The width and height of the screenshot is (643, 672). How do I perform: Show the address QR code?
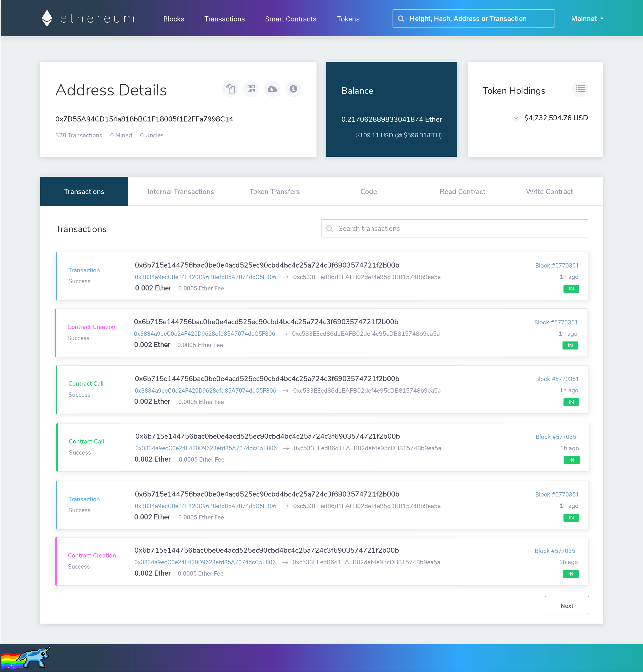(251, 89)
